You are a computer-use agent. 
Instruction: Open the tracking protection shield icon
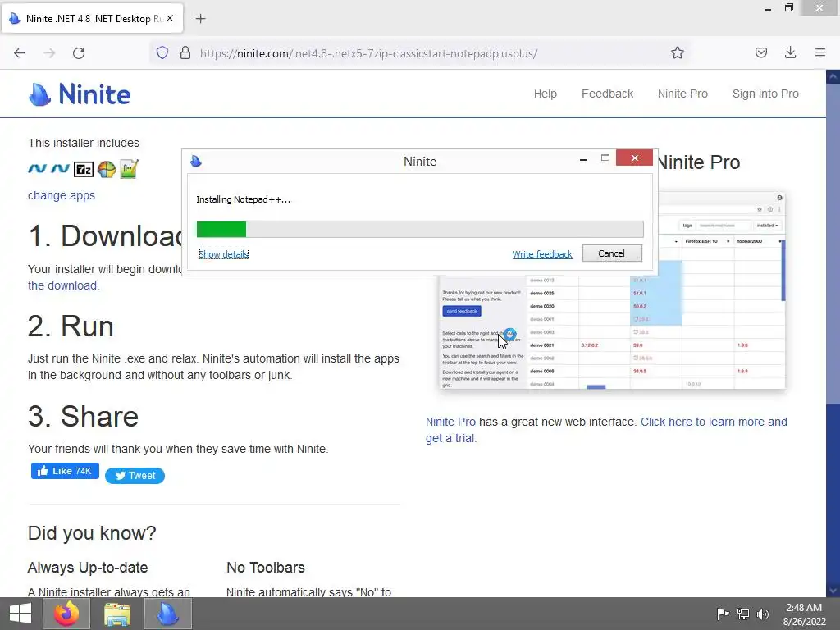(162, 52)
